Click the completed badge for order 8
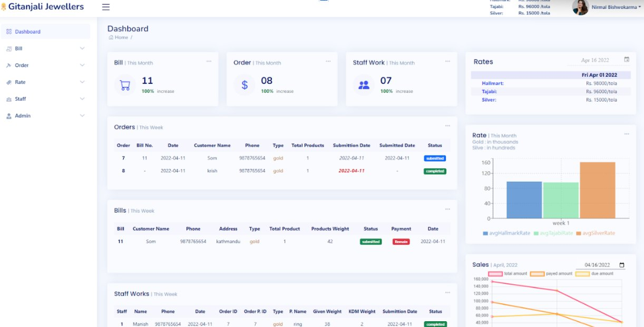The image size is (644, 327). point(435,171)
